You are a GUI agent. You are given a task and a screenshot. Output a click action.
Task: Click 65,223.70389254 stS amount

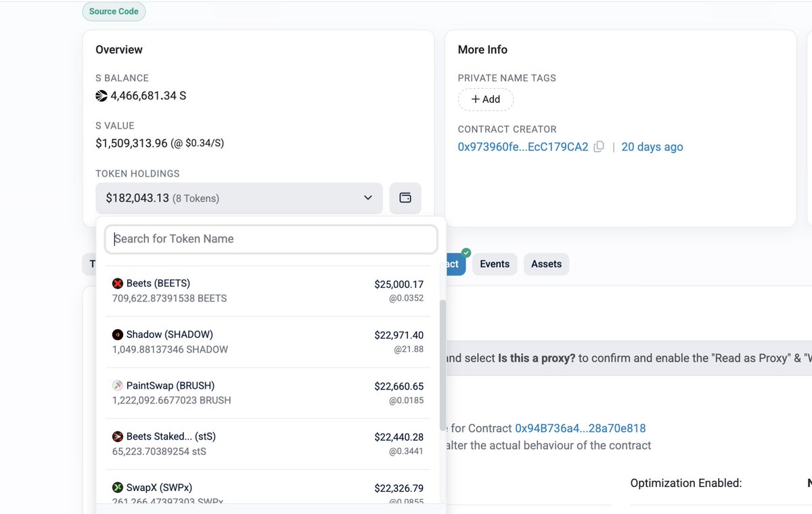[x=160, y=452]
